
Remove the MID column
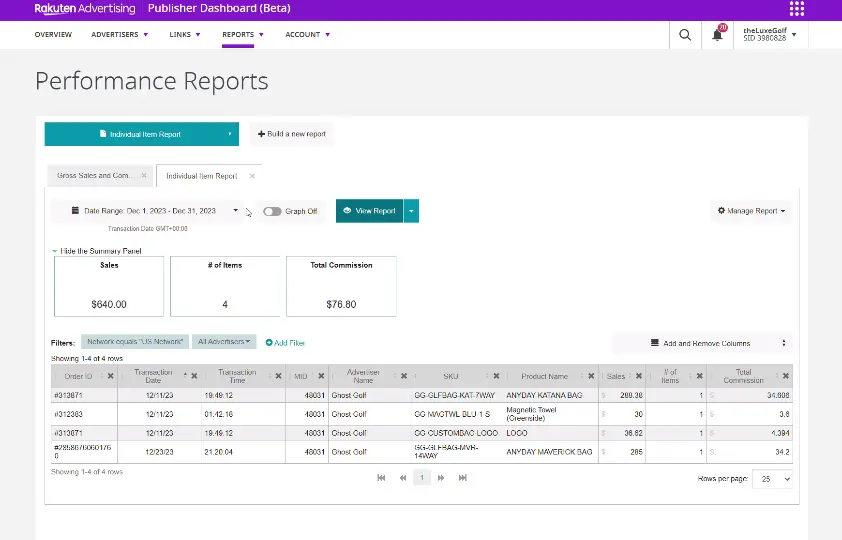pyautogui.click(x=321, y=376)
